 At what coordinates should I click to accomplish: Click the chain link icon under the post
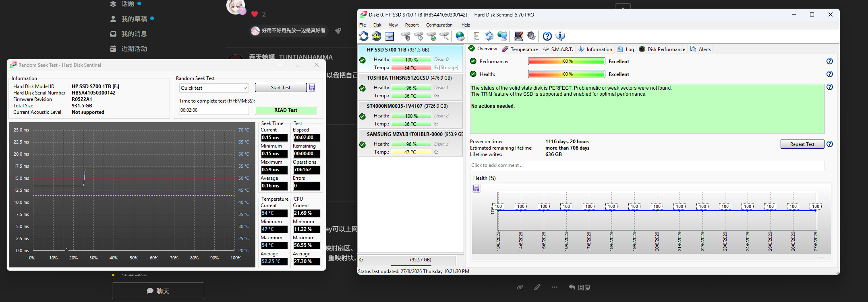coord(520,287)
